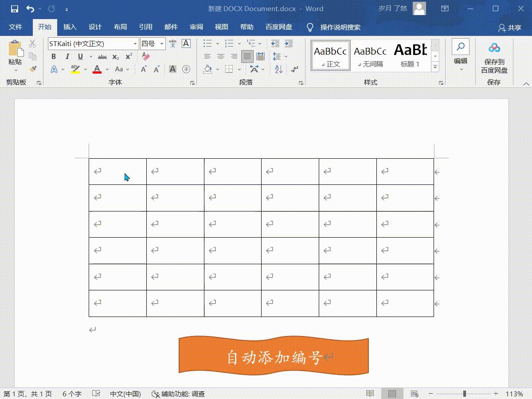
Task: Open the font size dropdown
Action: coord(161,43)
